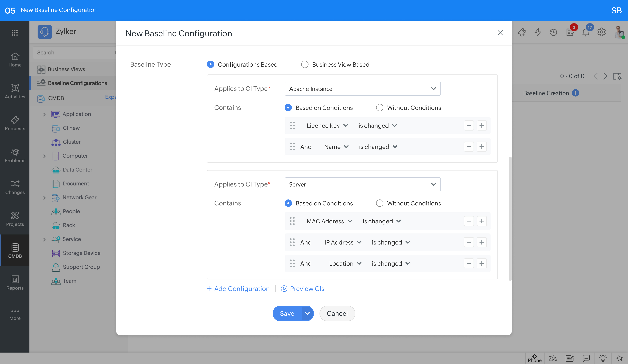Open the Requests module
Screen dimensions: 628x364
(15, 123)
